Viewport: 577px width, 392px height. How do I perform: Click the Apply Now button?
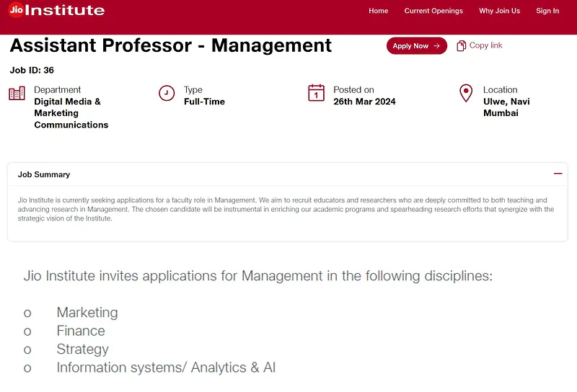(x=417, y=45)
